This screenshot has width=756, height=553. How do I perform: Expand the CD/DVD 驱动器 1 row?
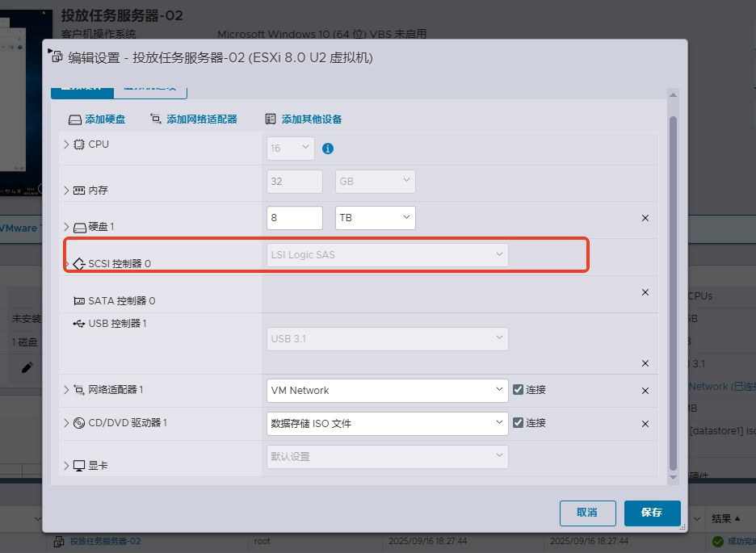(66, 423)
